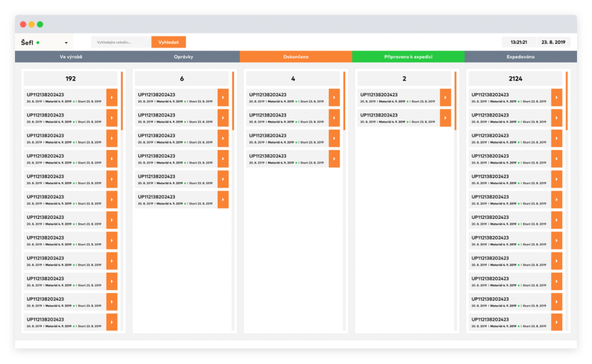Click arrow on second Připraveno column order
Screen dimensions: 592x364
(x=445, y=118)
